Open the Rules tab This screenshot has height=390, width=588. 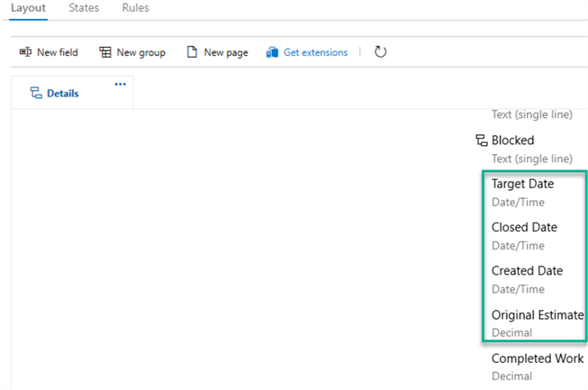pos(135,8)
